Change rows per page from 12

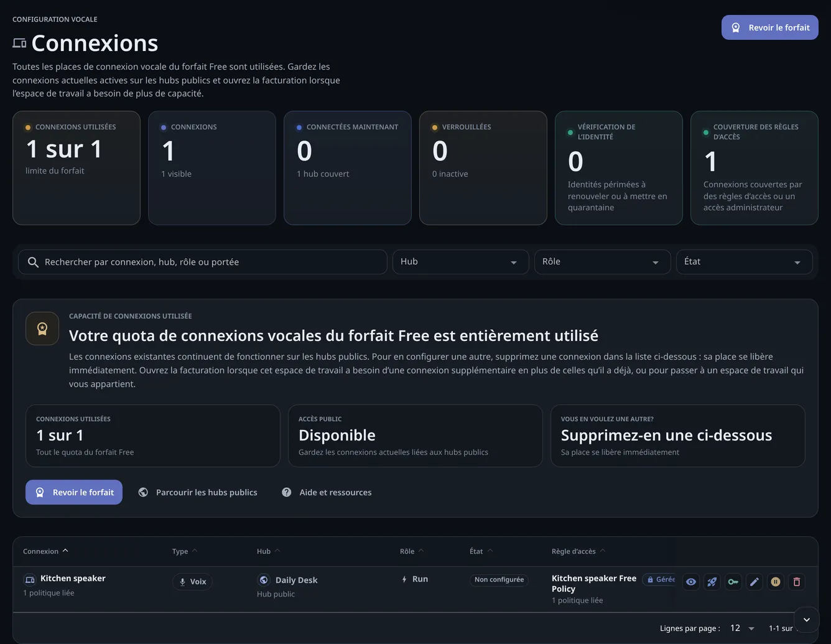742,628
